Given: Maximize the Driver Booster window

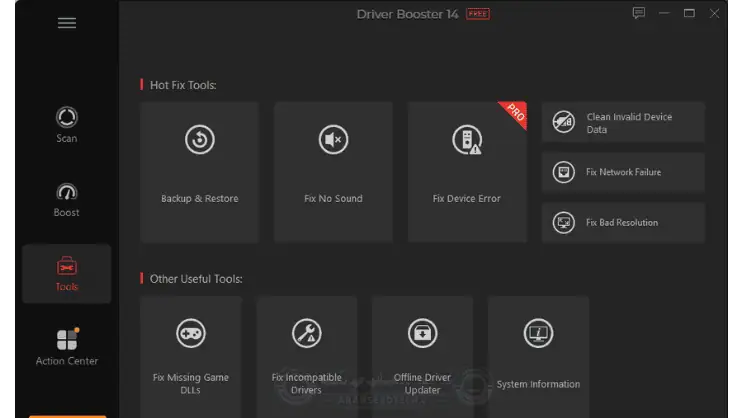Looking at the screenshot, I should [689, 13].
